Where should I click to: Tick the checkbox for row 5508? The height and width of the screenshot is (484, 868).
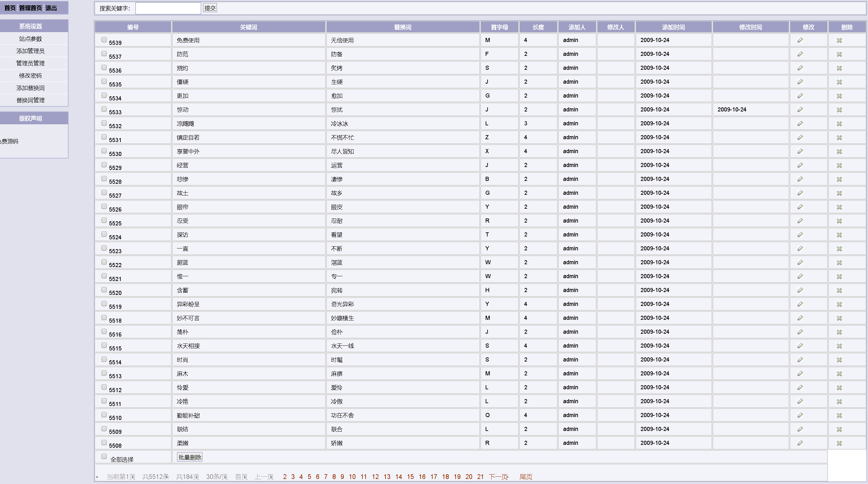click(x=104, y=442)
